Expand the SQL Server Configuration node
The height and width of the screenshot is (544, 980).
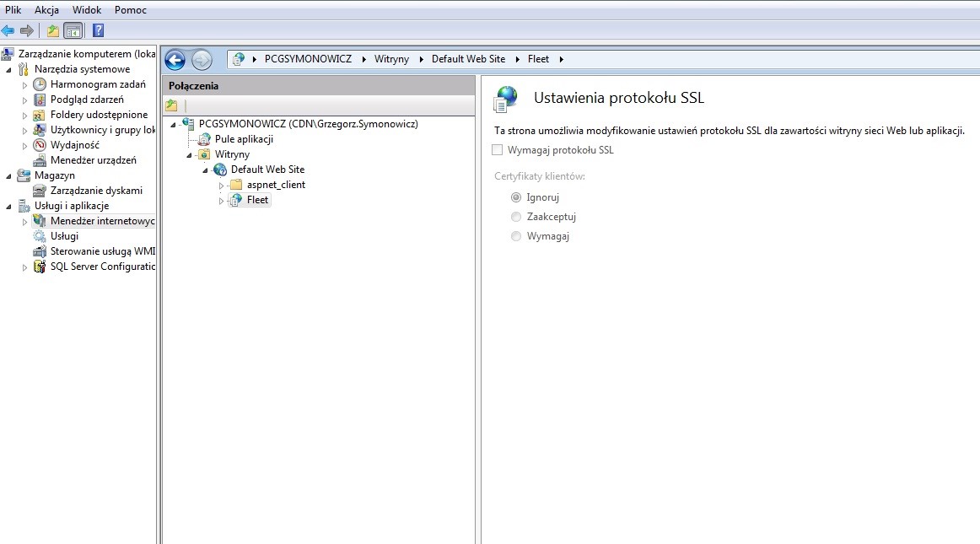[25, 267]
